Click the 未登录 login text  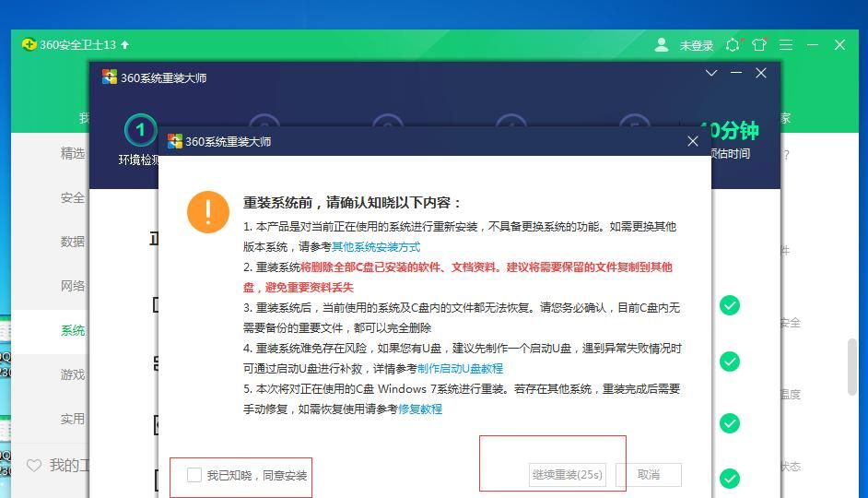click(x=697, y=45)
